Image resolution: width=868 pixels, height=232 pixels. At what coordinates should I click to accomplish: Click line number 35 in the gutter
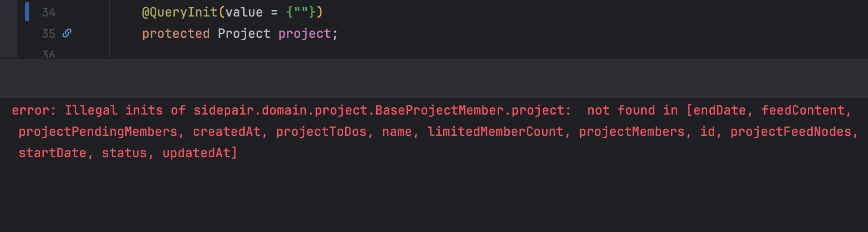[49, 33]
